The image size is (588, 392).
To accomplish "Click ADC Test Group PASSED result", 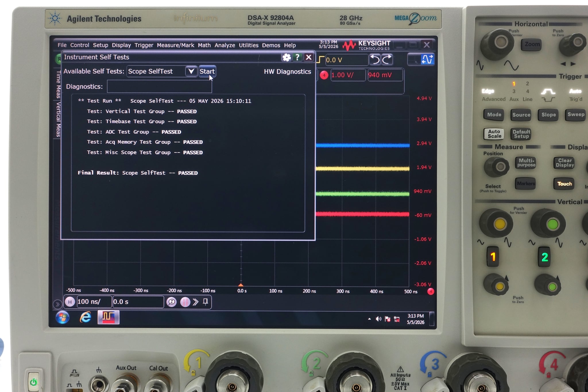I will pyautogui.click(x=134, y=132).
